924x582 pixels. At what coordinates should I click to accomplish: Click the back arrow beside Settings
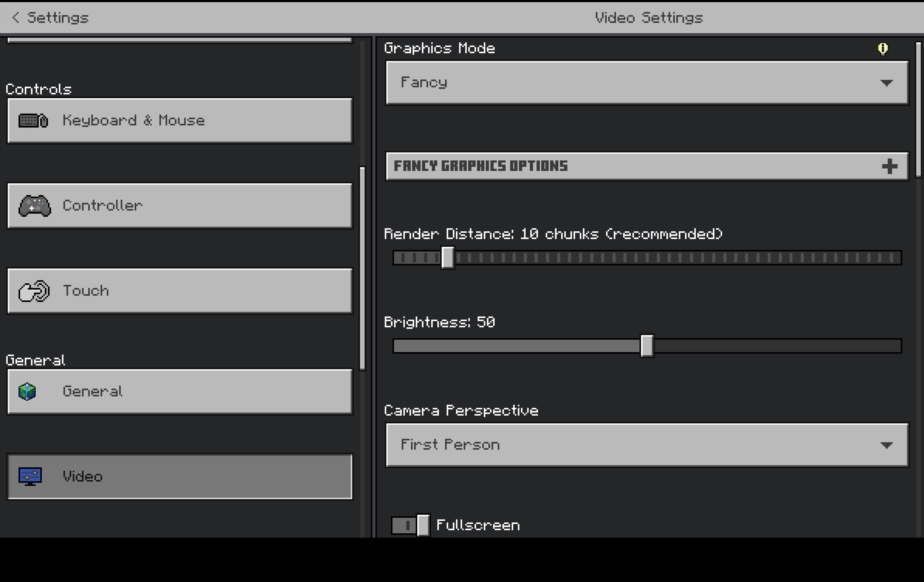pyautogui.click(x=15, y=18)
